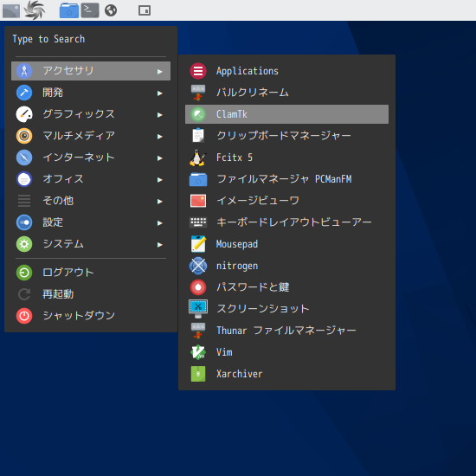This screenshot has height=476, width=476.
Task: Expand the 開発 submenu arrow
Action: (x=160, y=93)
